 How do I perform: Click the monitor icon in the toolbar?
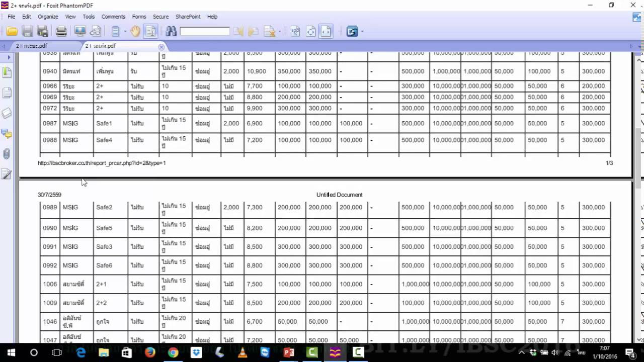coord(80,32)
